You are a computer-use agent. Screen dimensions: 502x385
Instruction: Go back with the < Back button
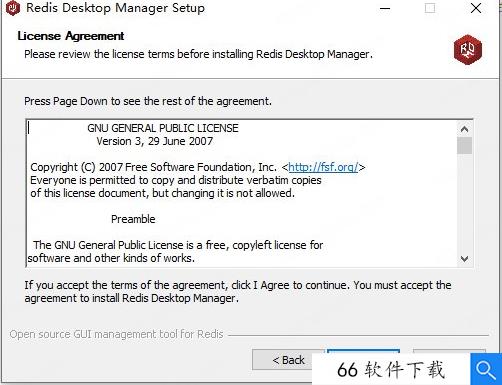(x=288, y=360)
